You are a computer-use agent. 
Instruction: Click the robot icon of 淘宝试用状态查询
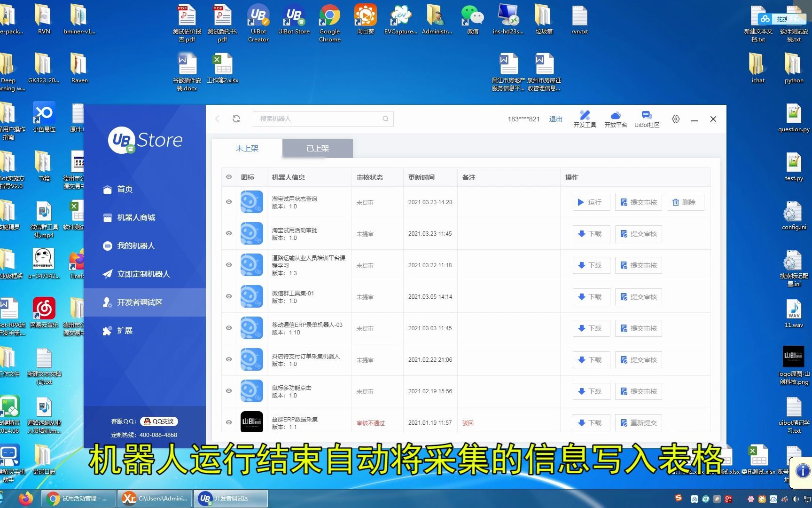(252, 202)
